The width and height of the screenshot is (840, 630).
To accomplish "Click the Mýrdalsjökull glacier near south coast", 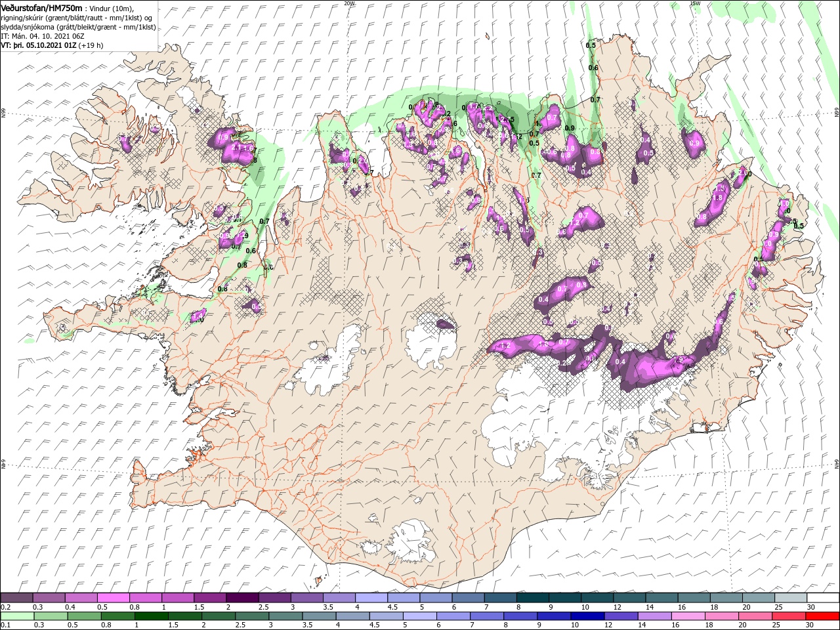I will [411, 541].
